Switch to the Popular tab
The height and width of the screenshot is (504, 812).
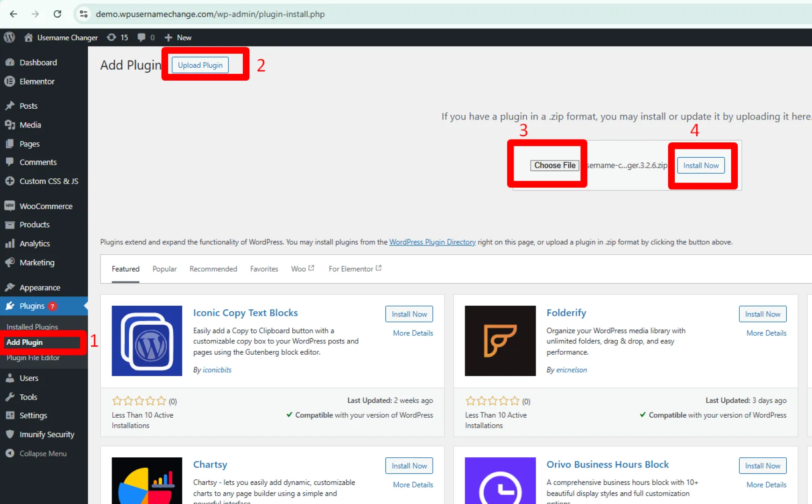coord(165,269)
